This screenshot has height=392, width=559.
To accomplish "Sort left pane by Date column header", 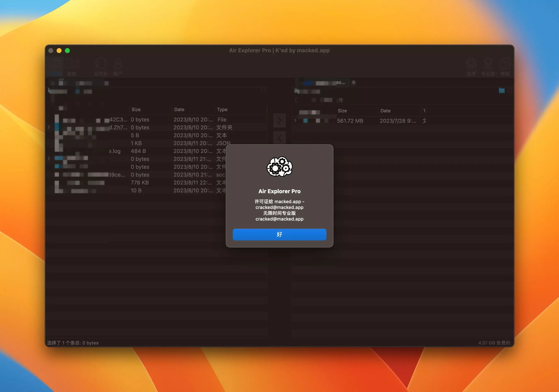I will pos(179,110).
